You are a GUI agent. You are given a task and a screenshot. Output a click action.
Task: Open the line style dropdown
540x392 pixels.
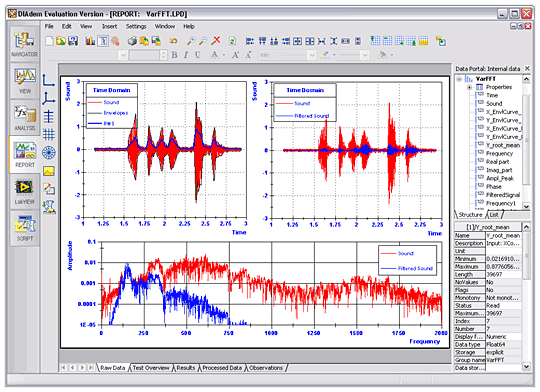click(365, 55)
